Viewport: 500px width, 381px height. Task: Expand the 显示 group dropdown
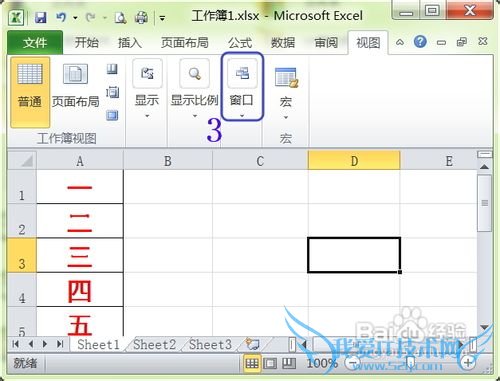tap(147, 89)
